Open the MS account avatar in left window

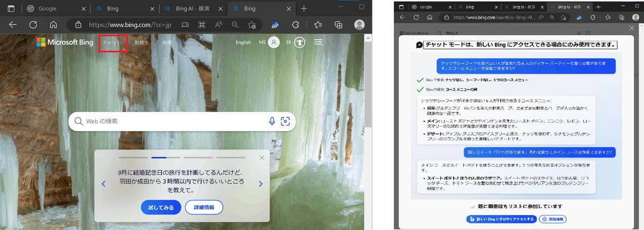coord(274,42)
